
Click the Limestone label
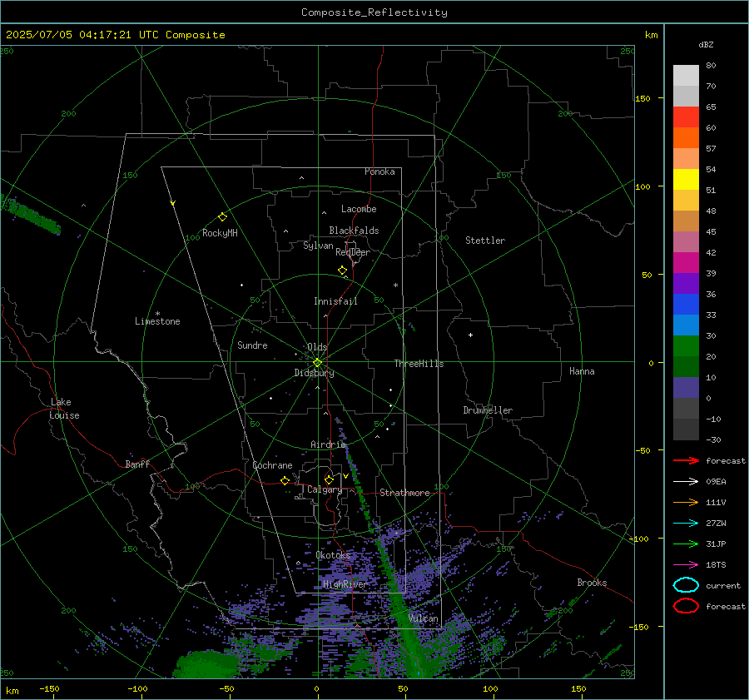pos(157,321)
